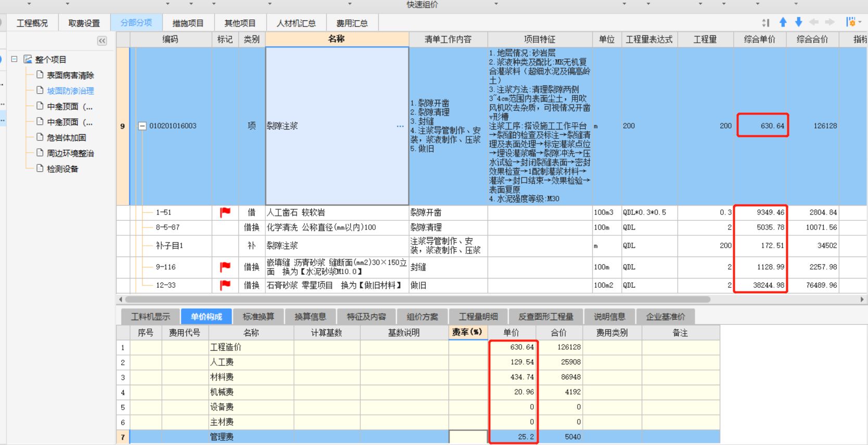Screen dimensions: 868x445
Task: Open 工程量明细 bottom tab
Action: tap(478, 316)
